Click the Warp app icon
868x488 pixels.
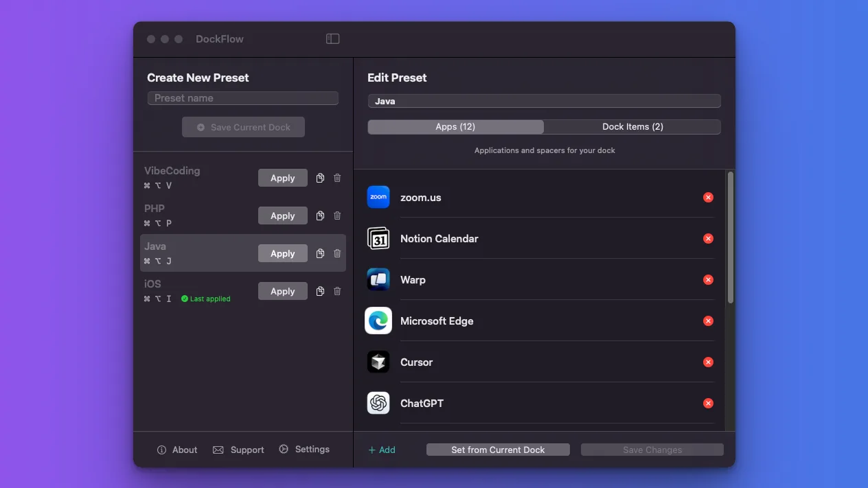click(x=378, y=279)
